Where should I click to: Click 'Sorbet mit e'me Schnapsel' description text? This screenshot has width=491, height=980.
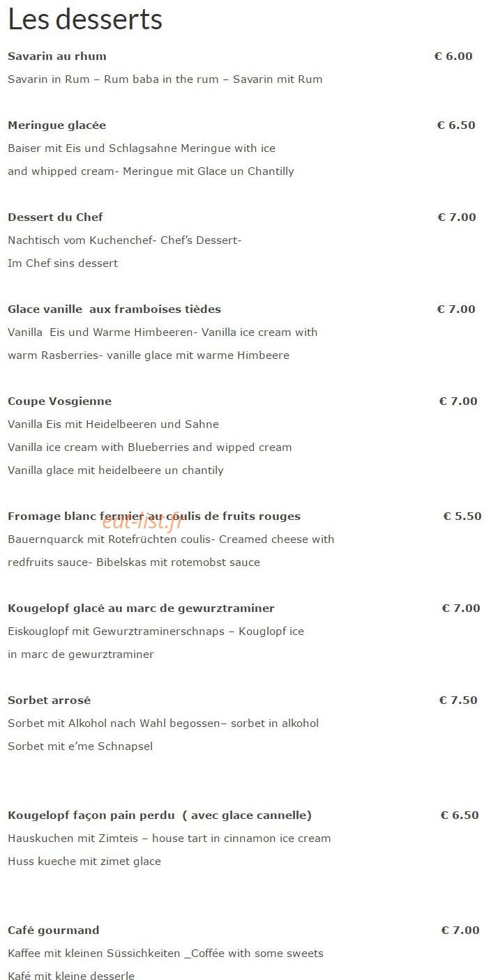pyautogui.click(x=80, y=746)
